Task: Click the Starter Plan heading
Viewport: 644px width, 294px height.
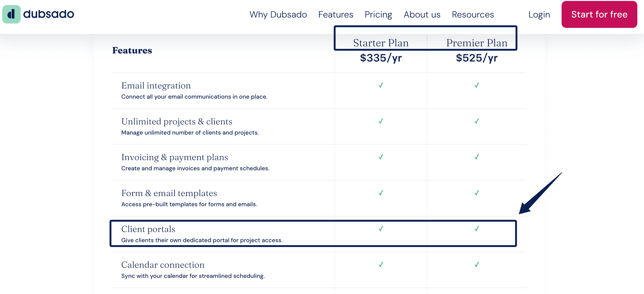Action: click(381, 43)
